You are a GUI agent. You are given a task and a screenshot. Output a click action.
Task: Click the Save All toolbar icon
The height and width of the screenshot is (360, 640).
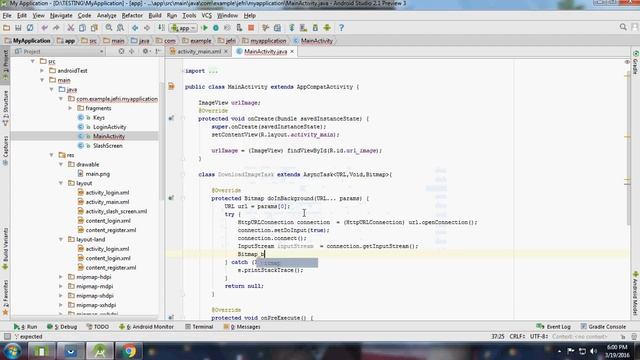point(18,28)
